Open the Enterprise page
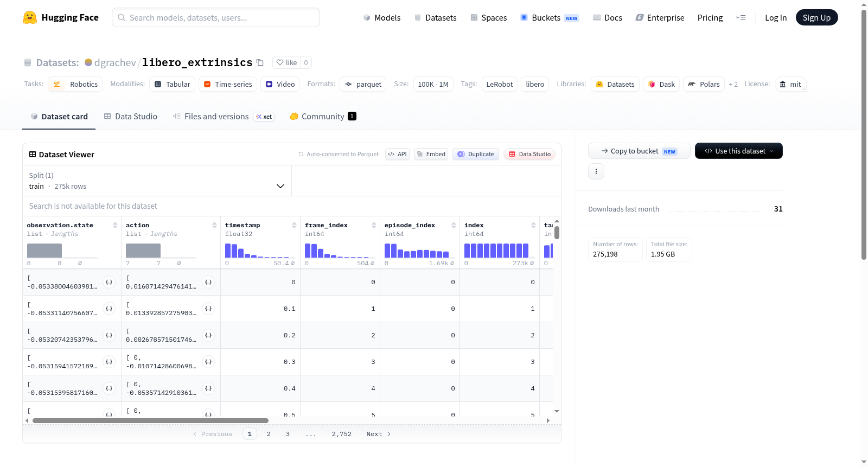Screen dimensions: 868x467 (x=660, y=17)
